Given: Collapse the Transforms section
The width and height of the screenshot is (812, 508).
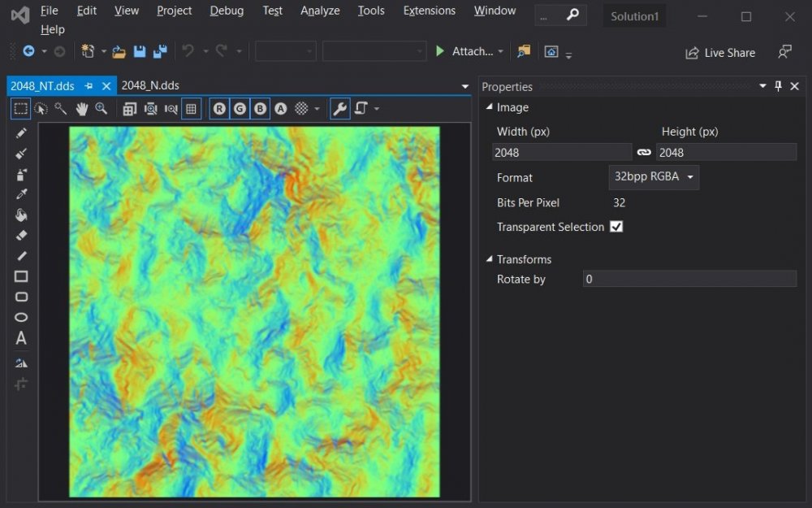Looking at the screenshot, I should pos(490,259).
